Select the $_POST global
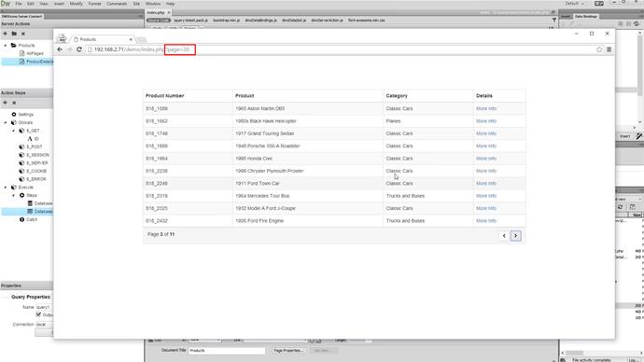Viewport: 644px width, 362px height. click(31, 146)
